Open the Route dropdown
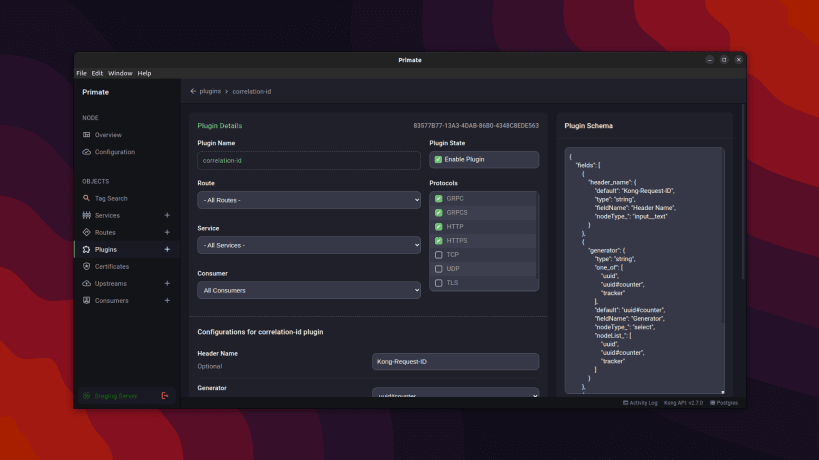 click(x=309, y=200)
